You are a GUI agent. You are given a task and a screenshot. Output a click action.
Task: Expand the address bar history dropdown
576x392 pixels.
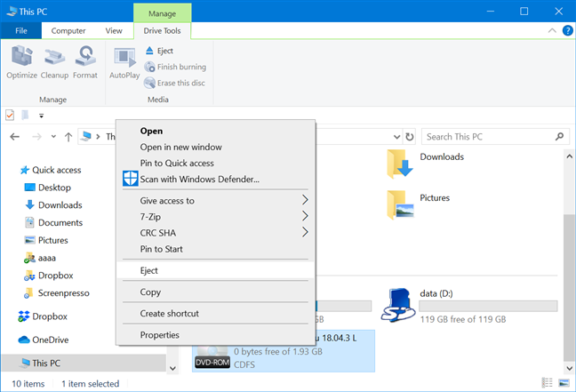tap(396, 137)
